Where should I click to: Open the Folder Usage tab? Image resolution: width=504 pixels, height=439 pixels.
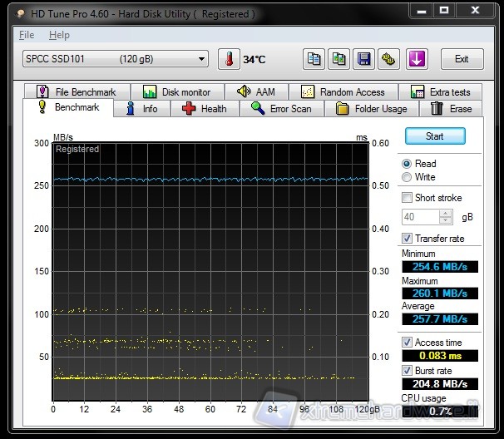click(372, 109)
